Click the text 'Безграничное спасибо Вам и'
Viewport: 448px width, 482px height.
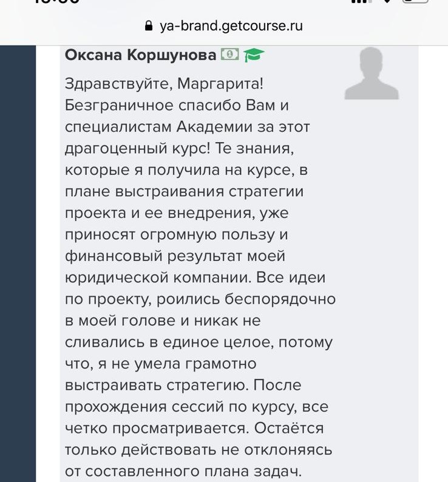tap(176, 105)
